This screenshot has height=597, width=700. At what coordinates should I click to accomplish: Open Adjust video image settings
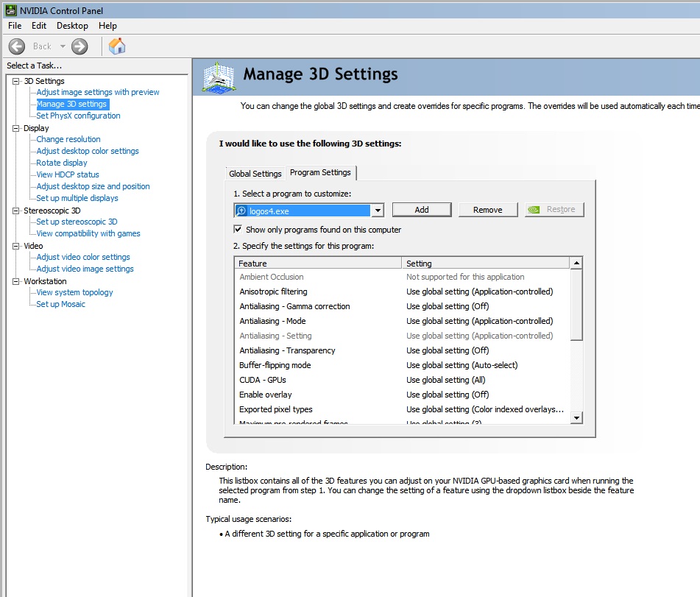coord(85,269)
